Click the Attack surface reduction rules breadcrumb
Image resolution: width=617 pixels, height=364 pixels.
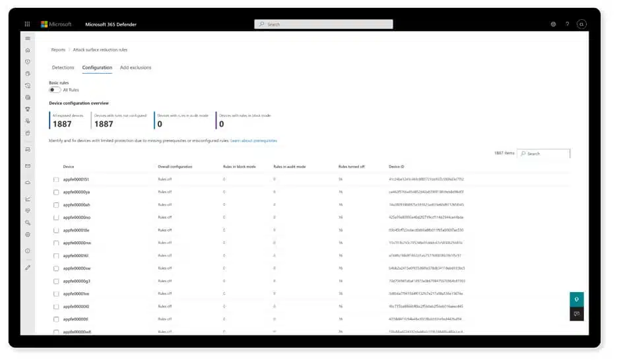pyautogui.click(x=100, y=50)
